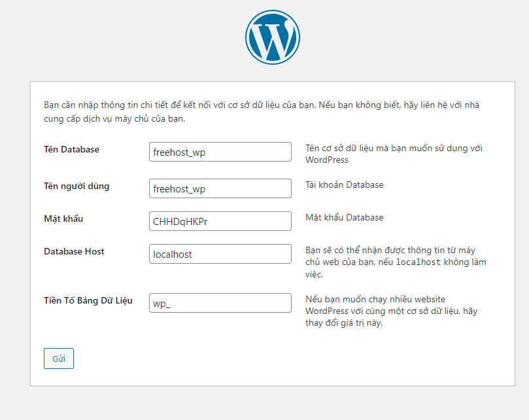This screenshot has height=420, width=529.
Task: Submit the form with Gửi button
Action: pos(59,359)
